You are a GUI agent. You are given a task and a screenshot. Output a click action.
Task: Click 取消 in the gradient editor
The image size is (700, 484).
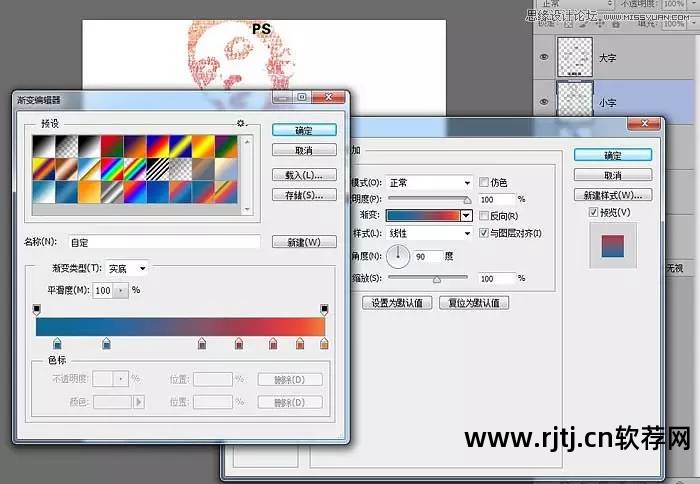pyautogui.click(x=304, y=150)
